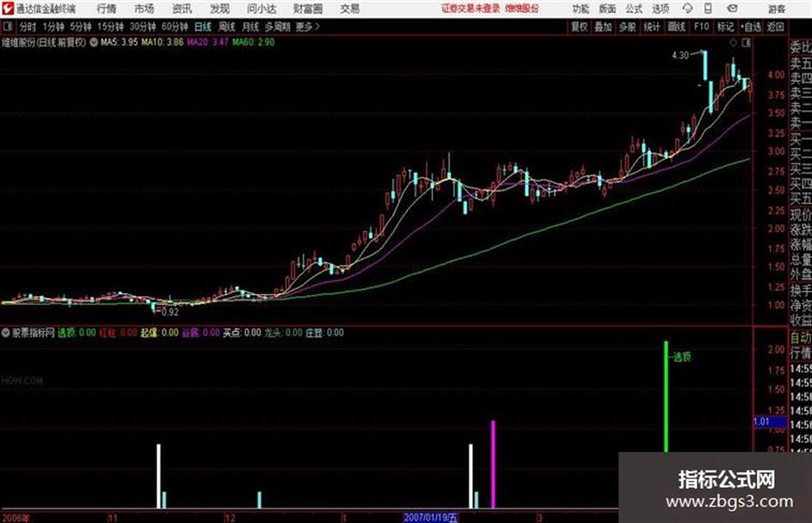Click the MA10: 3.86 indicator value

tap(162, 42)
